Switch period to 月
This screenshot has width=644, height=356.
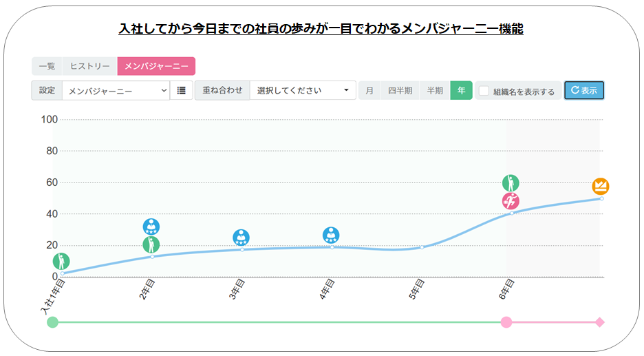369,90
